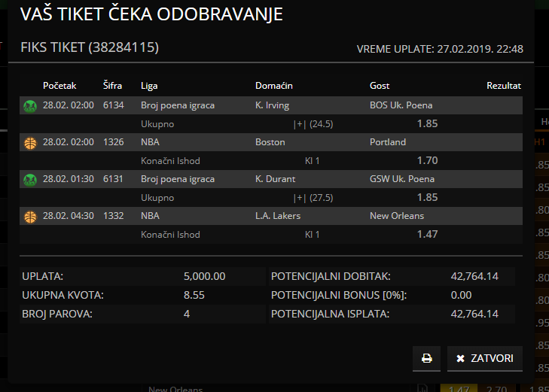Click the Konačni Ishod label under L.A. Lakers

[170, 235]
